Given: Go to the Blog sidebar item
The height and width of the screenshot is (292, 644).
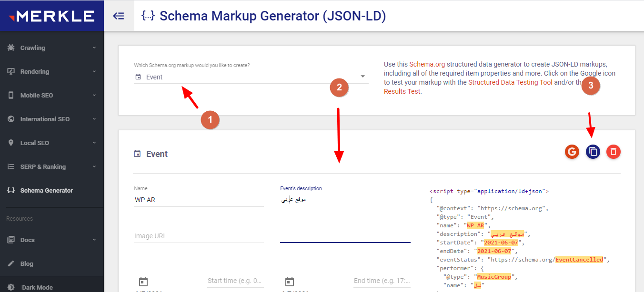Looking at the screenshot, I should point(27,263).
